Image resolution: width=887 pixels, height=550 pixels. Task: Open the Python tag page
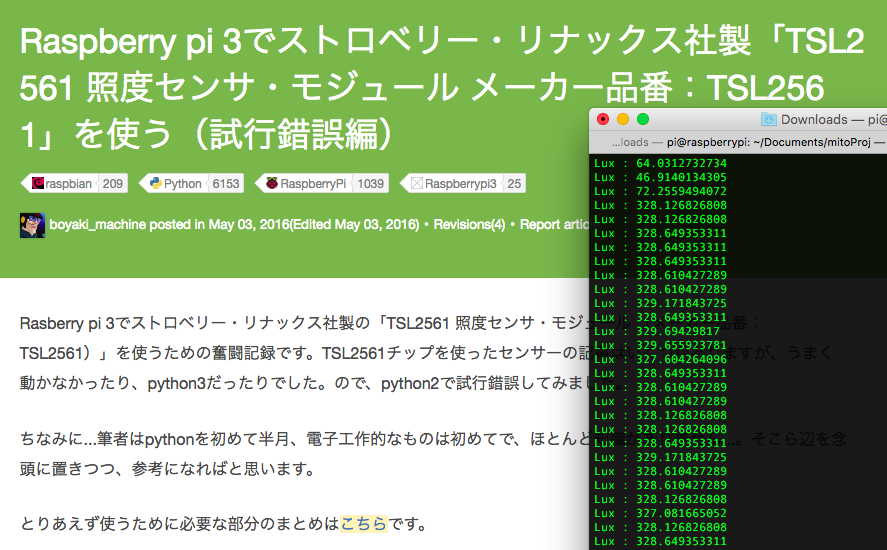[x=182, y=183]
